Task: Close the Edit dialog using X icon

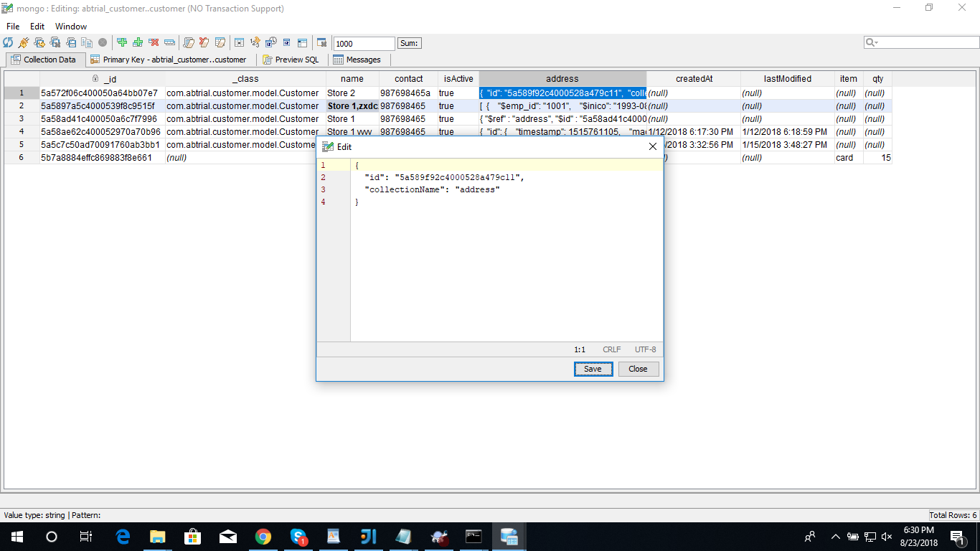Action: pos(653,146)
